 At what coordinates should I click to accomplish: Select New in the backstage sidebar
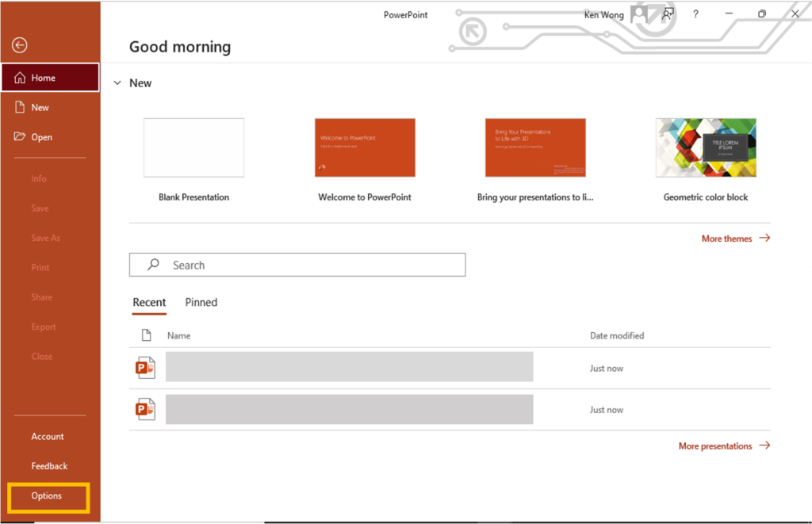(x=50, y=107)
